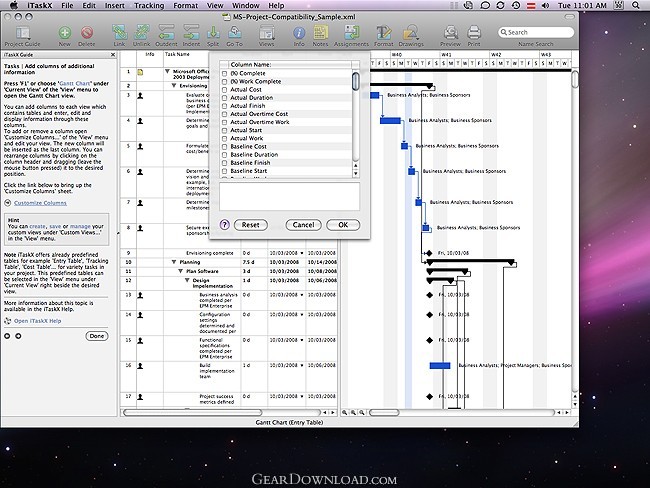Viewport: 650px width, 488px height.
Task: Open the start date dropdown in row 17
Action: [302, 396]
